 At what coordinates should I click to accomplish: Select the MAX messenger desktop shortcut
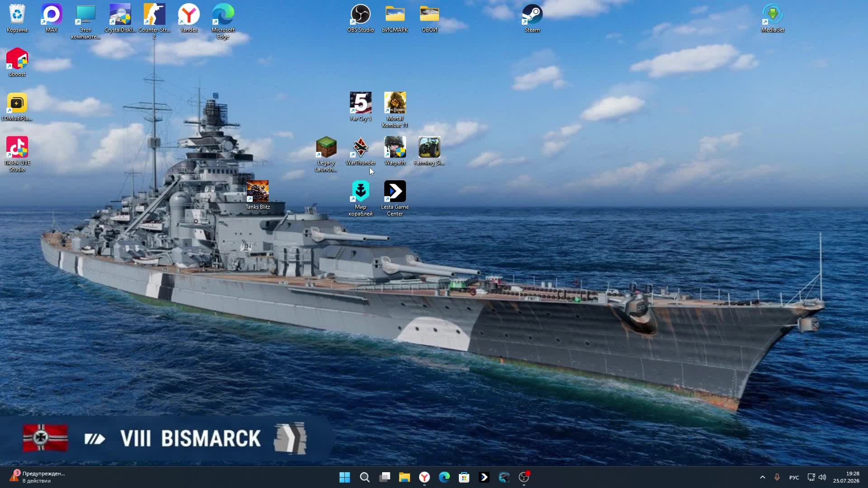click(52, 19)
